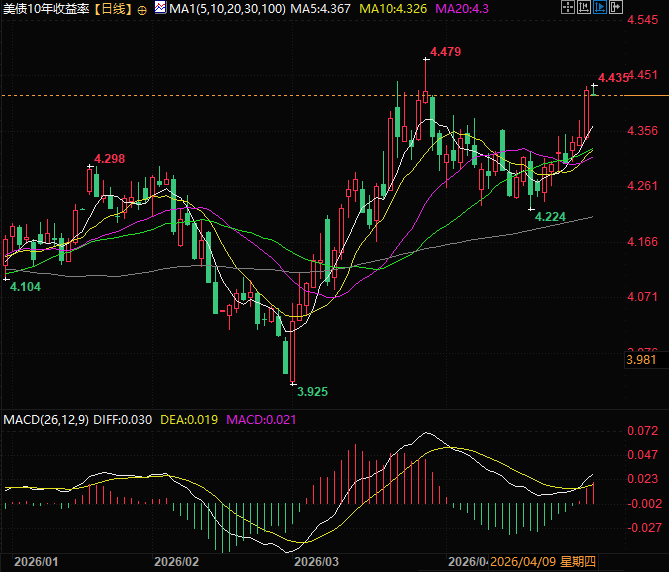The width and height of the screenshot is (669, 572).
Task: Click the orange circle icon beside 日线
Action: pyautogui.click(x=141, y=9)
